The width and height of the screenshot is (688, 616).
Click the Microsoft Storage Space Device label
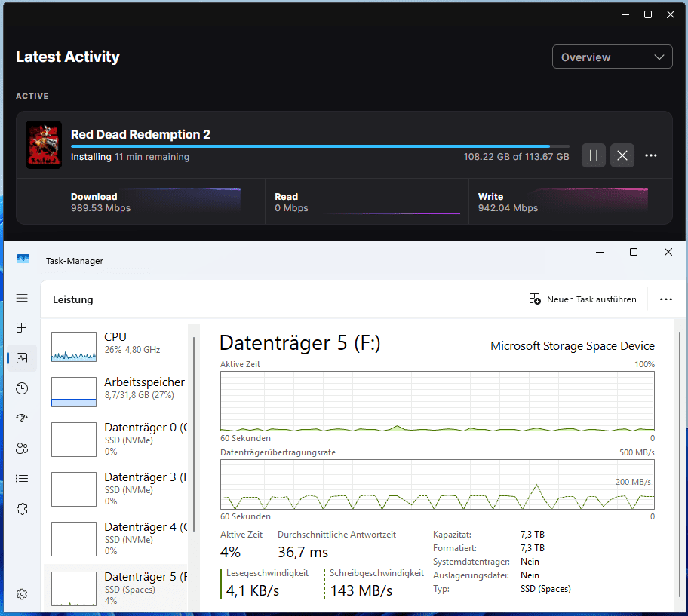click(x=572, y=346)
